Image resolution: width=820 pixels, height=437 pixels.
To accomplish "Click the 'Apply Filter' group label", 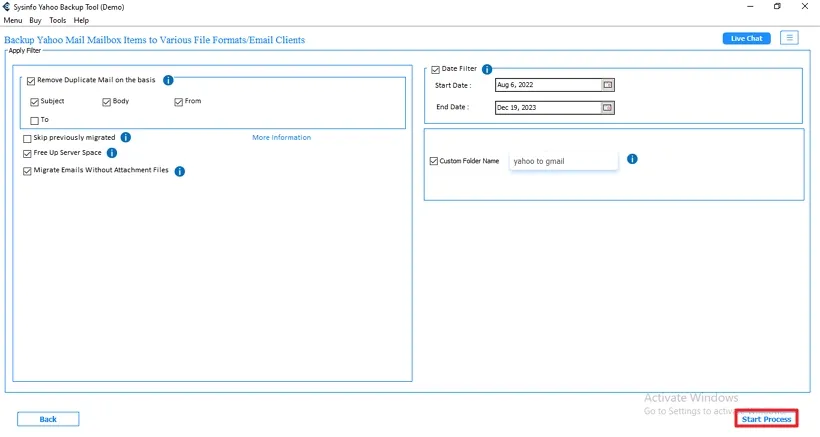I will pos(25,51).
